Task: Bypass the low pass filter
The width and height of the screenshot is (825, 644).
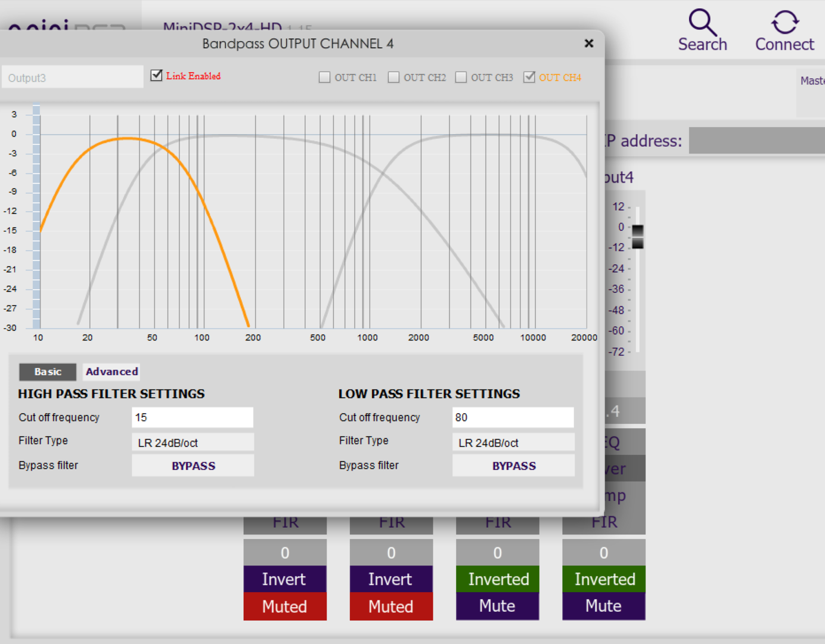Action: click(x=513, y=466)
